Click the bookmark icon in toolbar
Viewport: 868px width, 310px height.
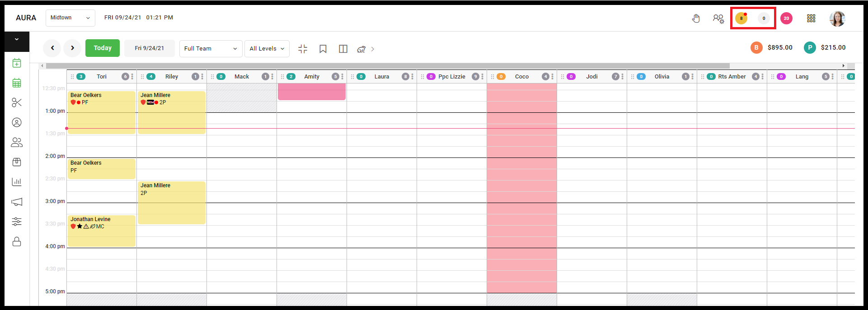tap(323, 49)
